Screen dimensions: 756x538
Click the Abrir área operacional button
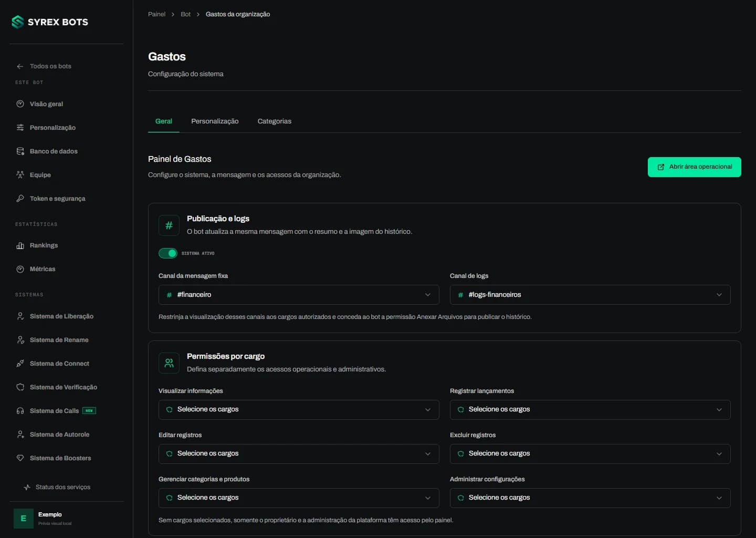tap(695, 167)
